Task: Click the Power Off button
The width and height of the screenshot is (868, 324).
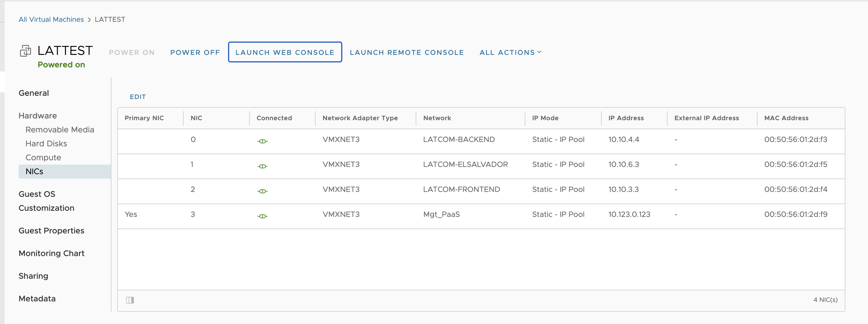Action: [x=195, y=52]
